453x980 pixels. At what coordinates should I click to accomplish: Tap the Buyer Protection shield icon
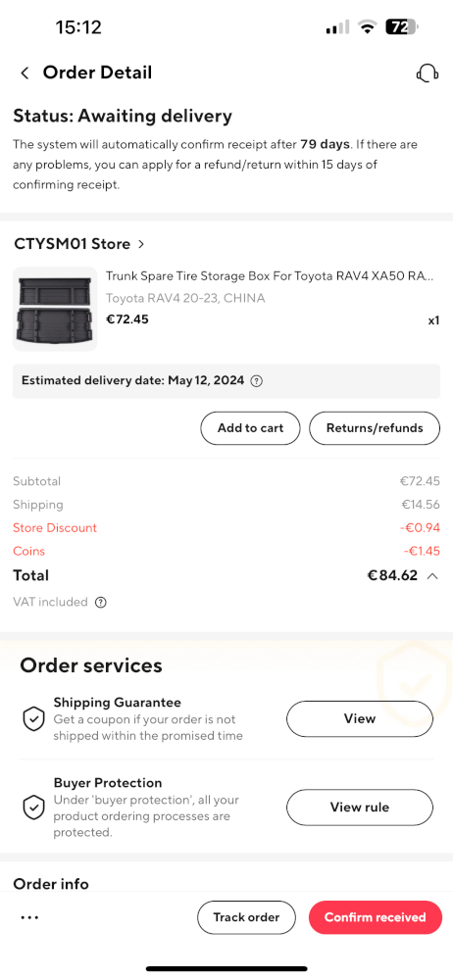point(33,808)
